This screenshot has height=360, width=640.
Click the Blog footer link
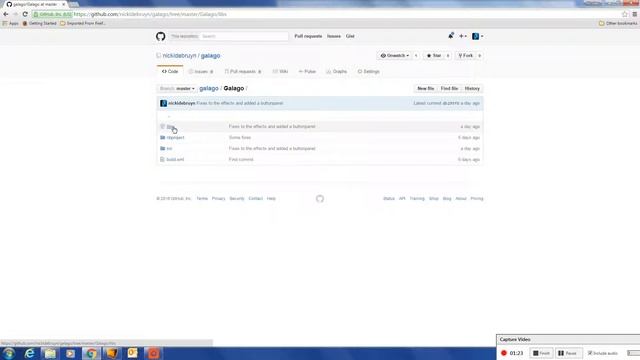(x=447, y=199)
